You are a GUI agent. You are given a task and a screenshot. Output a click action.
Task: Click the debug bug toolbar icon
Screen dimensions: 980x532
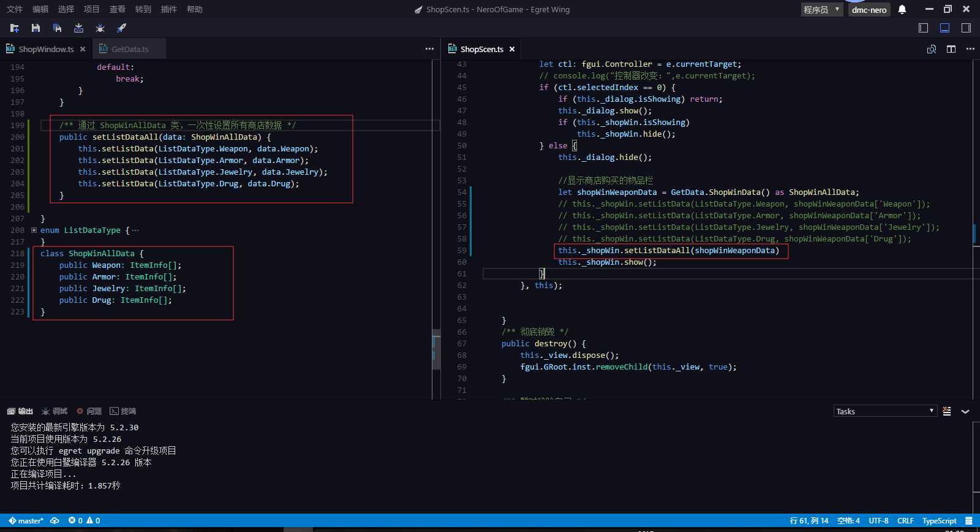point(100,28)
